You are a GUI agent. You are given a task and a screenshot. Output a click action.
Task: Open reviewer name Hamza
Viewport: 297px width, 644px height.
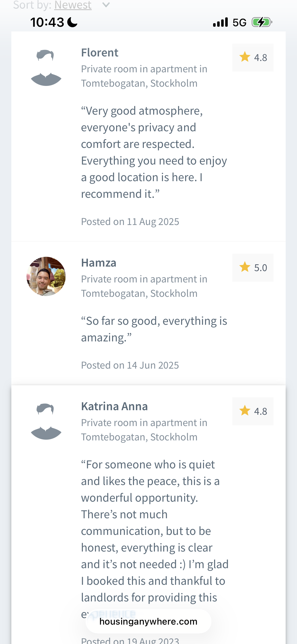tap(99, 263)
